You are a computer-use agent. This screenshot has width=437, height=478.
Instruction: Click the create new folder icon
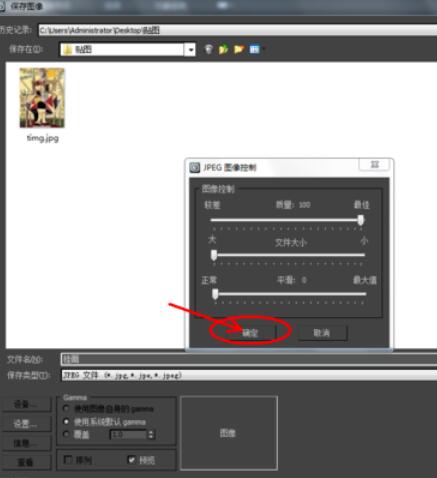239,49
